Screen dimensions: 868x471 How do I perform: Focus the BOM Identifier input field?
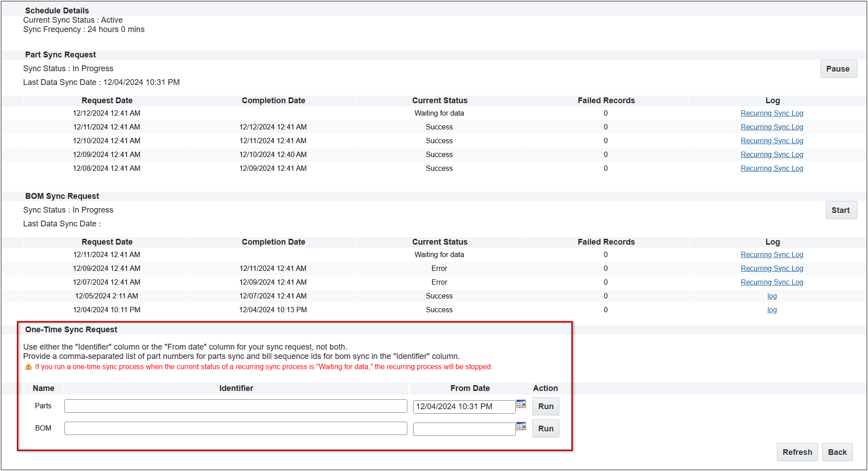click(236, 428)
